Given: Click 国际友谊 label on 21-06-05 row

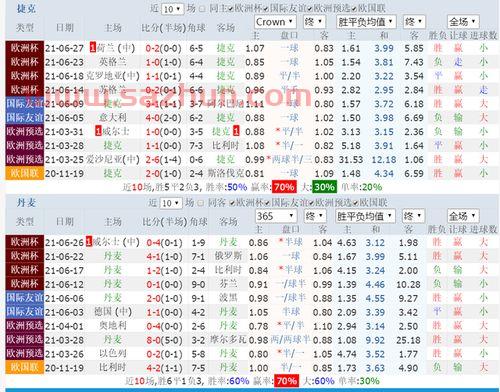Looking at the screenshot, I should [x=25, y=118].
